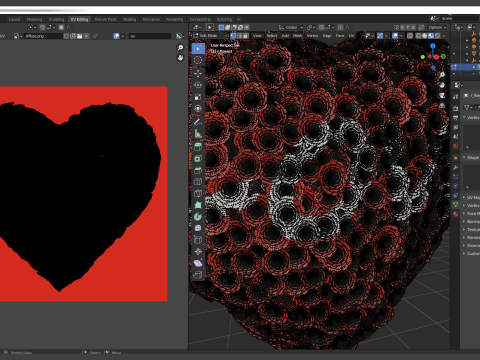Open the Mesh menu
Screen dimensions: 480x360
[x=297, y=36]
